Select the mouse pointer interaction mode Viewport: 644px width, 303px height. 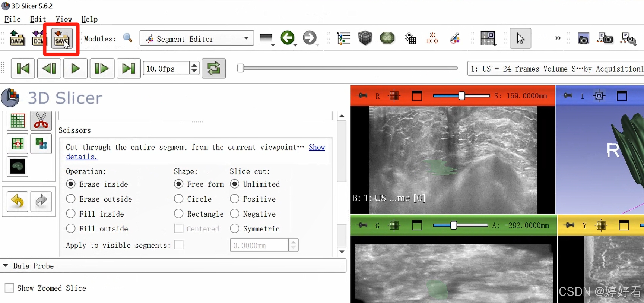[x=520, y=38]
